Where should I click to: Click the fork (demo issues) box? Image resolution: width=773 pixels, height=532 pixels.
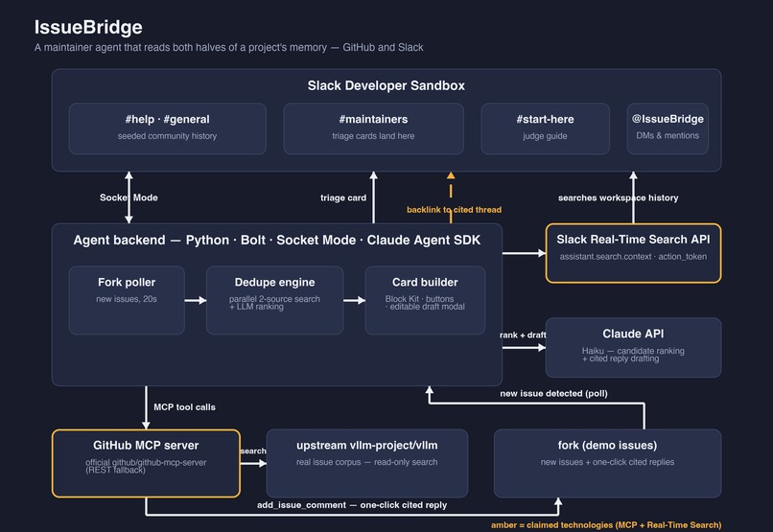pos(607,463)
